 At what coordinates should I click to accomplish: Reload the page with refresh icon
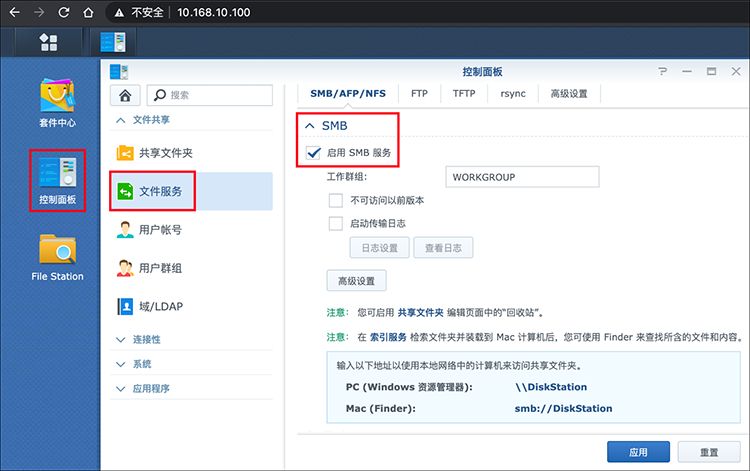click(x=64, y=12)
